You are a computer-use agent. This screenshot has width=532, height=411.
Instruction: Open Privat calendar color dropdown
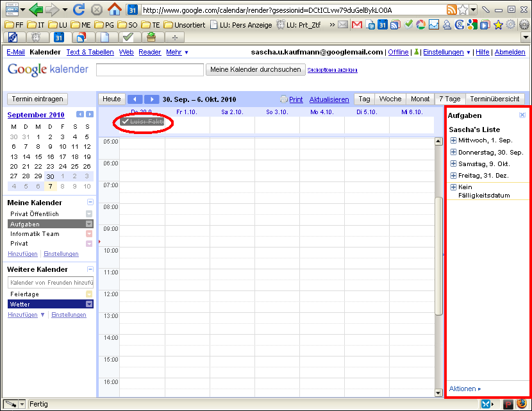89,244
